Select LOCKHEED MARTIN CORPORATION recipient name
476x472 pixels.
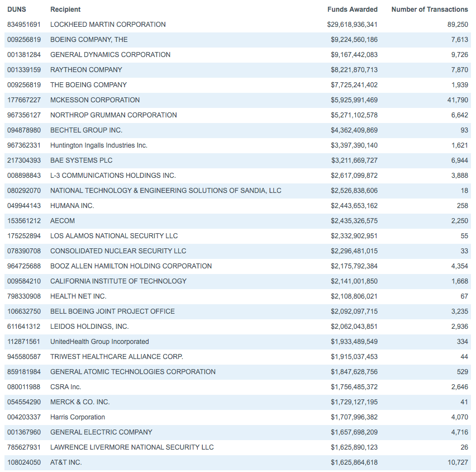pos(108,25)
